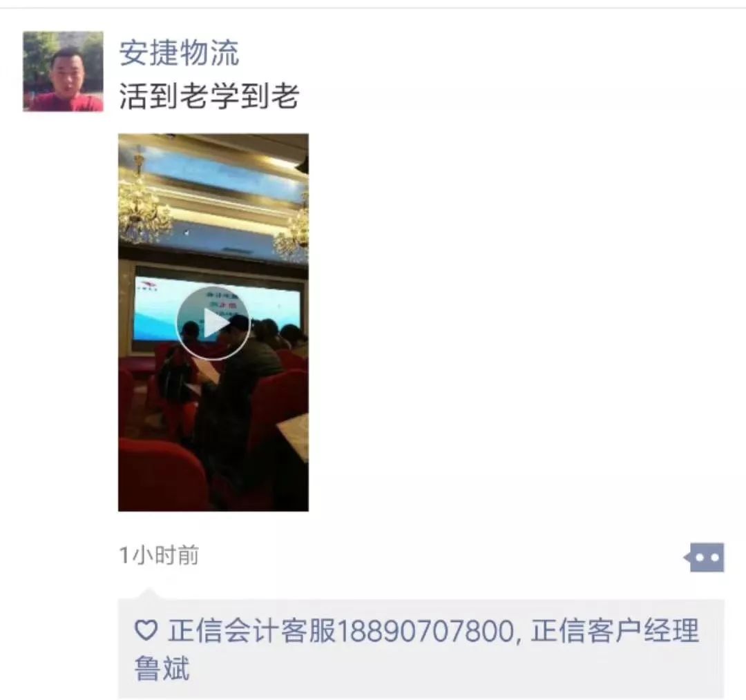Select the post text 活到老学到老
This screenshot has width=746, height=700.
click(209, 96)
